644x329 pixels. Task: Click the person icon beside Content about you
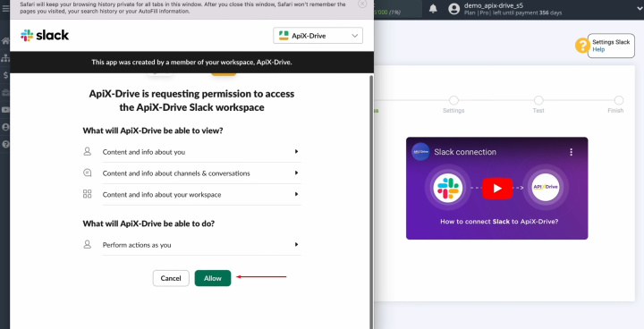tap(87, 152)
